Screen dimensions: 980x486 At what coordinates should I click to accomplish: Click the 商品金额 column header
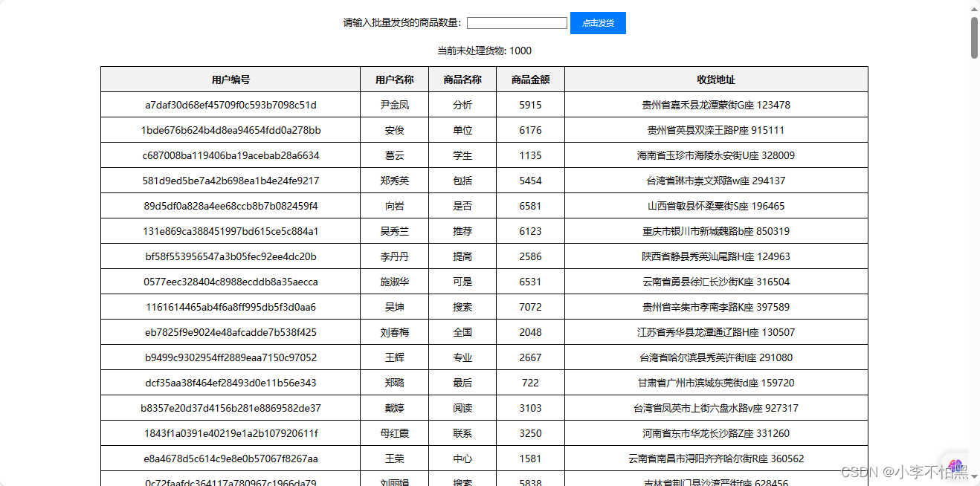tap(531, 80)
